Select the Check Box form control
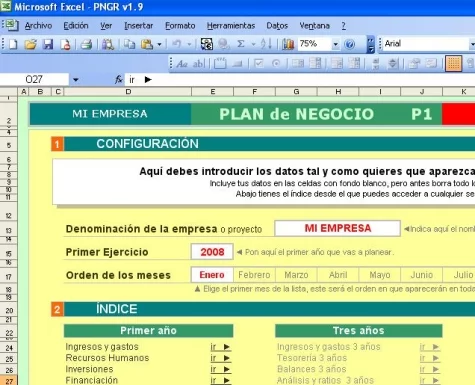475x385 pixels. point(259,63)
